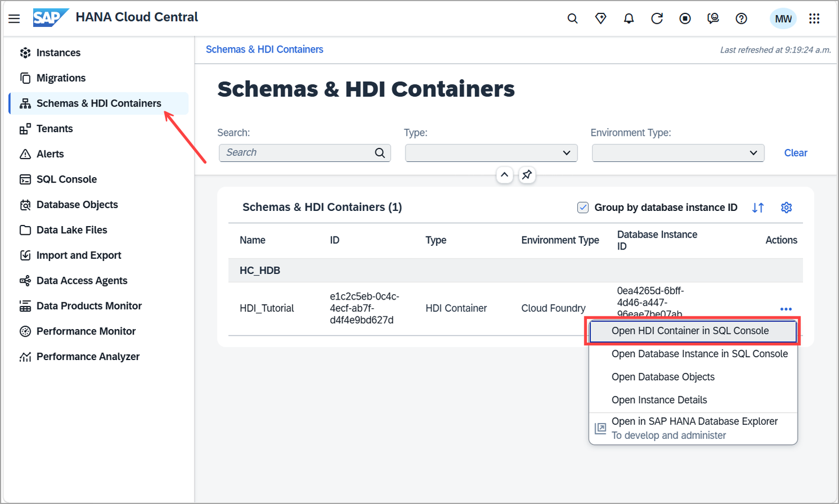
Task: Click the SAP logo
Action: click(50, 18)
